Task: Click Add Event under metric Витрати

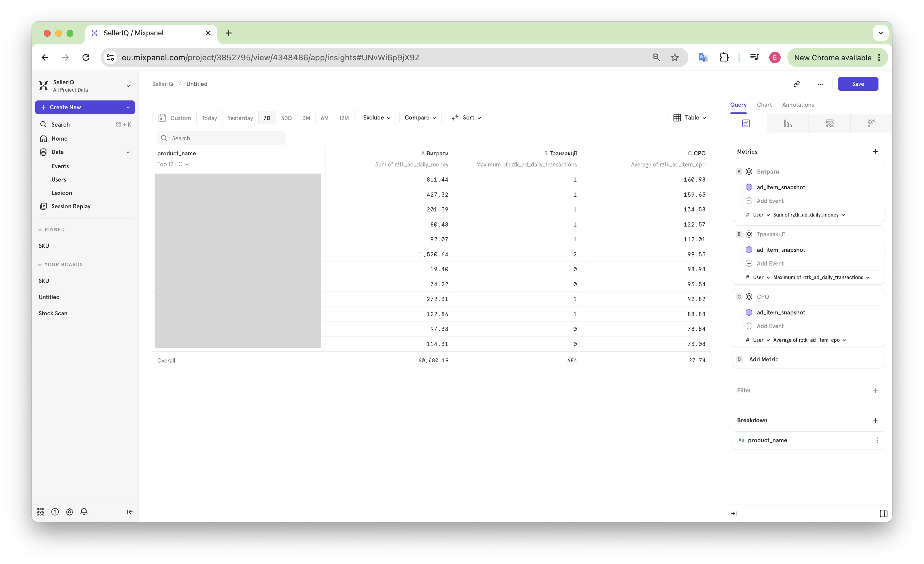Action: [x=770, y=201]
